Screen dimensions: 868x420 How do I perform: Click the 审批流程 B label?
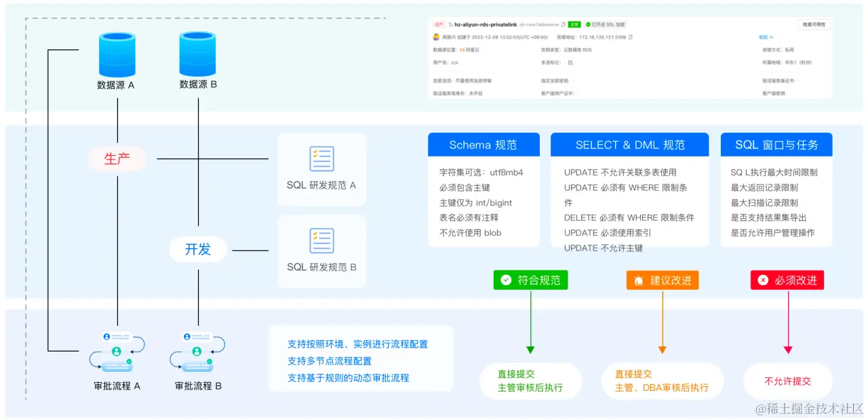click(198, 386)
